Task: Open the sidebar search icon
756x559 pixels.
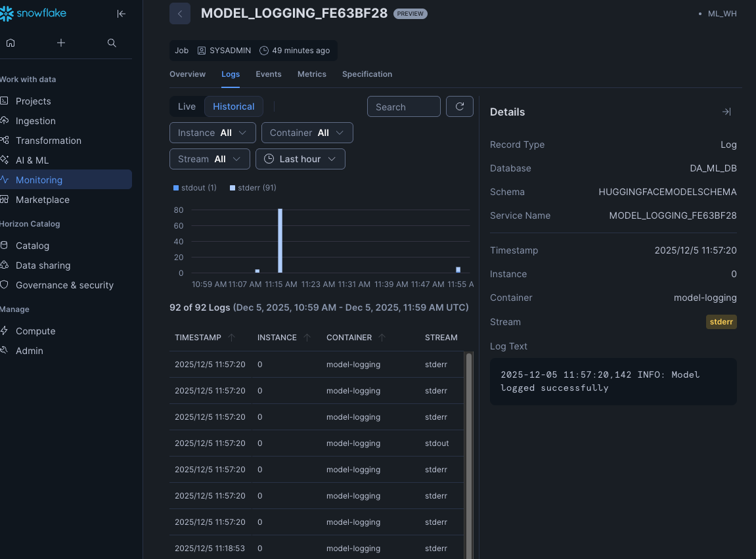Action: (x=112, y=43)
